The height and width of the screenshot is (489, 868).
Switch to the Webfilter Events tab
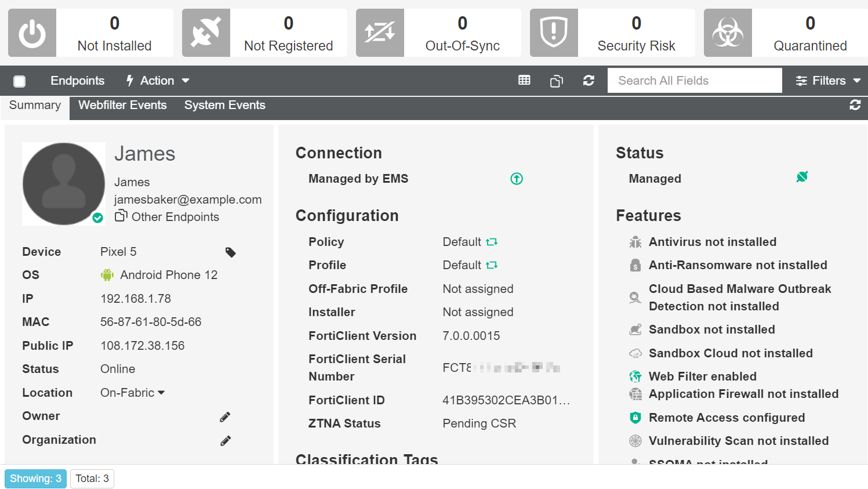click(122, 105)
